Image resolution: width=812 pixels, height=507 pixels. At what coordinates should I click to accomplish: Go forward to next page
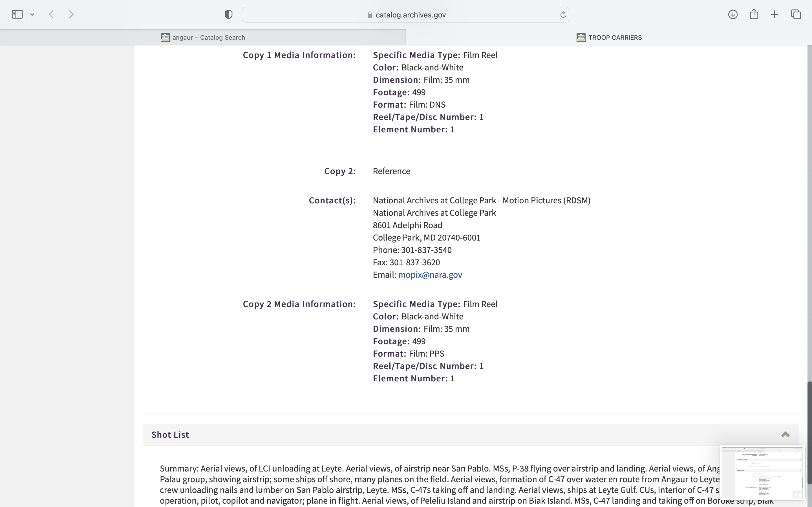point(71,14)
